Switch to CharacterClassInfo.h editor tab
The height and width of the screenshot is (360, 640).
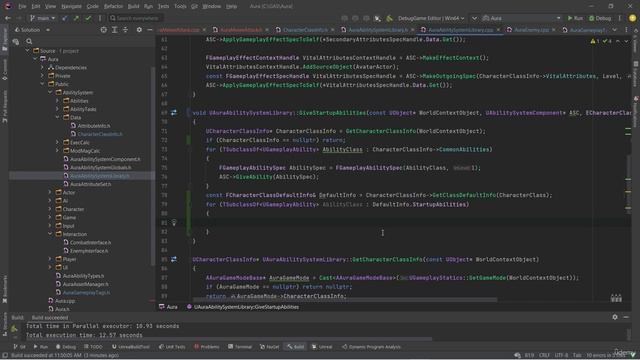pos(305,30)
